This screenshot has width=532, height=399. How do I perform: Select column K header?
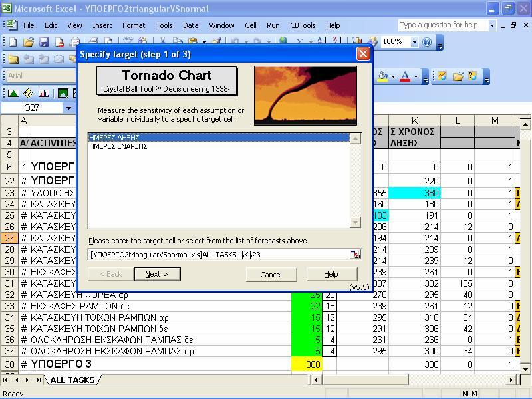click(x=414, y=120)
